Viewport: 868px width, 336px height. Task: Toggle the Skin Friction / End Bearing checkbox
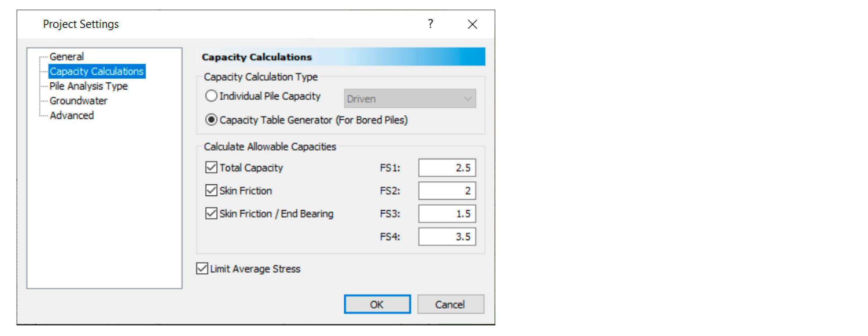[x=211, y=213]
